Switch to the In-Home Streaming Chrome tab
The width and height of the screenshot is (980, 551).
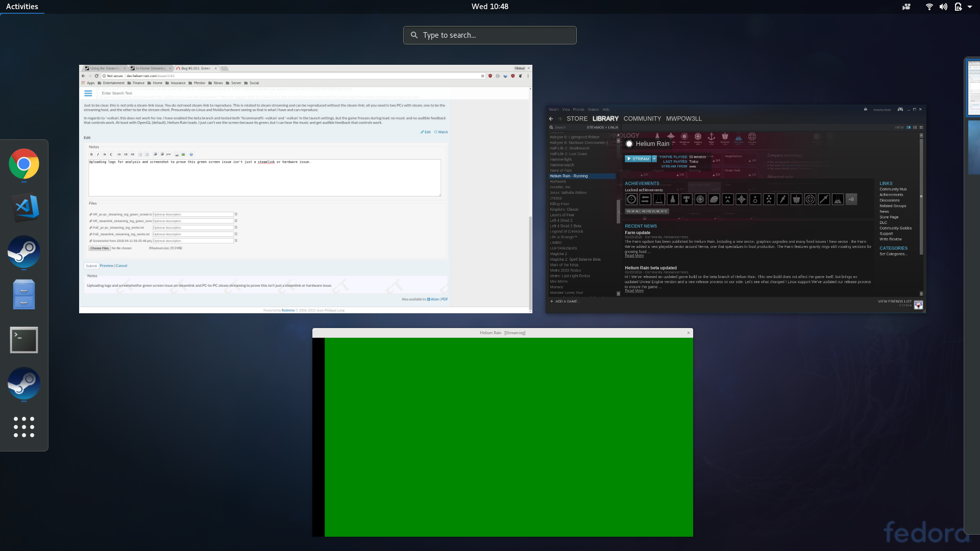click(151, 68)
